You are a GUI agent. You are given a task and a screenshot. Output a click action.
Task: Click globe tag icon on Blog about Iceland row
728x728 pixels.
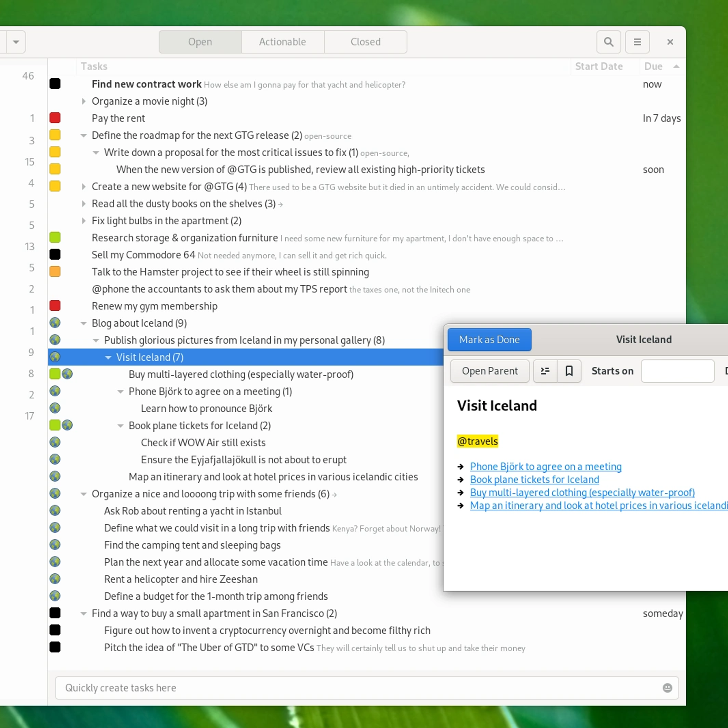coord(55,323)
